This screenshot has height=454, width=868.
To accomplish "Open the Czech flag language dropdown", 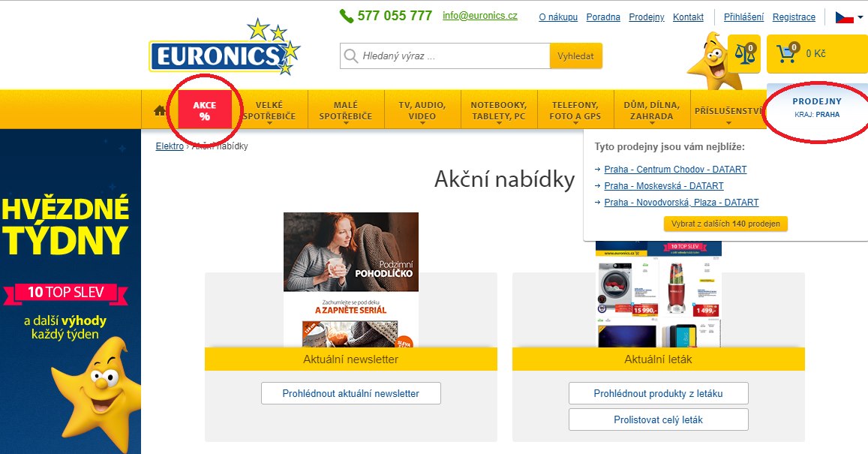I will click(849, 17).
